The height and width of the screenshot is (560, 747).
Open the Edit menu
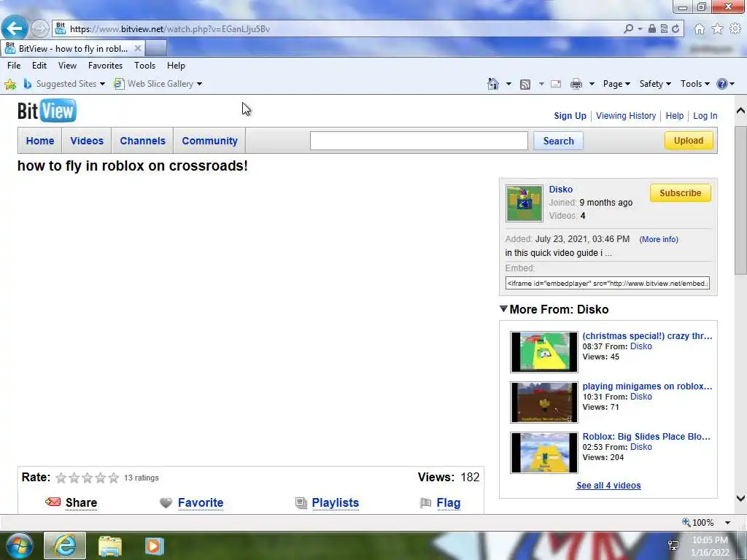[x=39, y=65]
